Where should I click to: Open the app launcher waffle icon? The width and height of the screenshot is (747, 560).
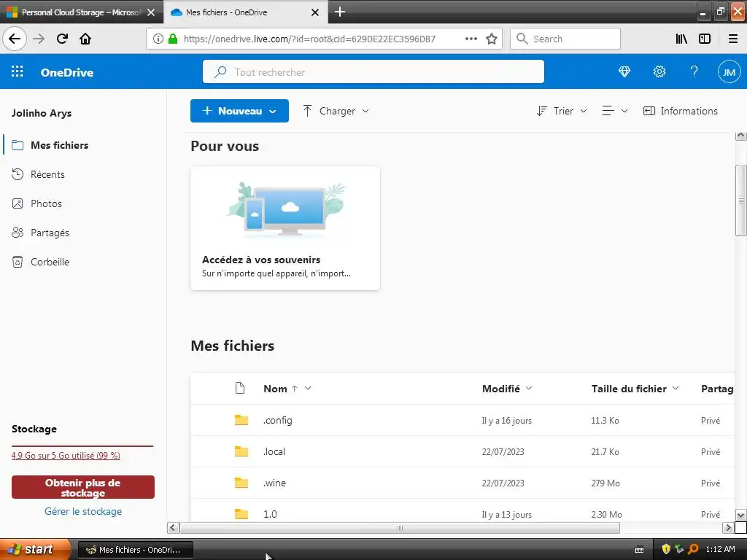coord(18,71)
